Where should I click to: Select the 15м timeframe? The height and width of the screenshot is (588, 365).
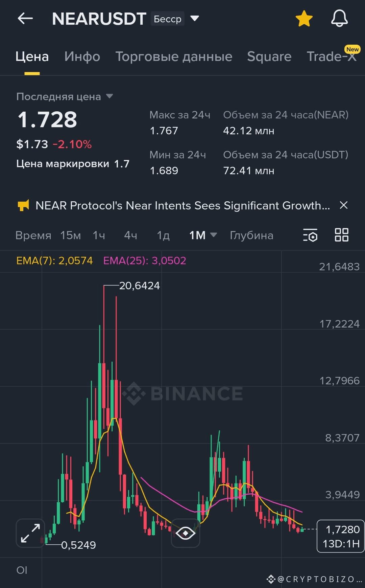point(71,235)
